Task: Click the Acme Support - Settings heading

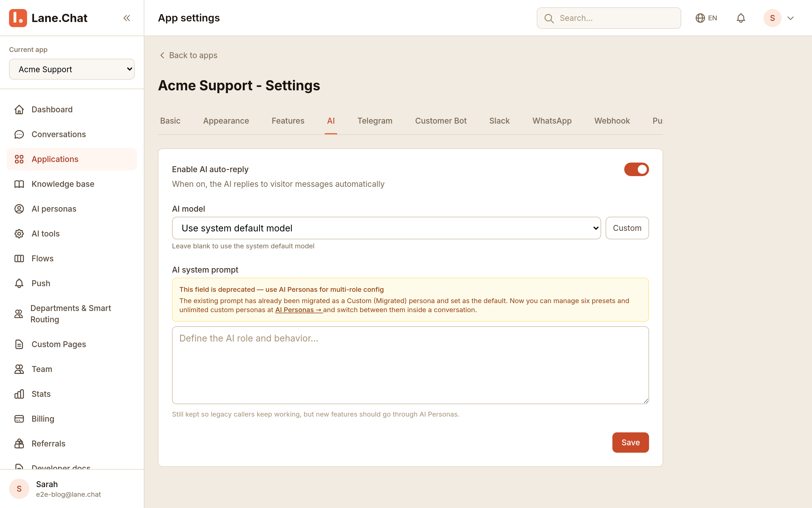Action: 239,86
